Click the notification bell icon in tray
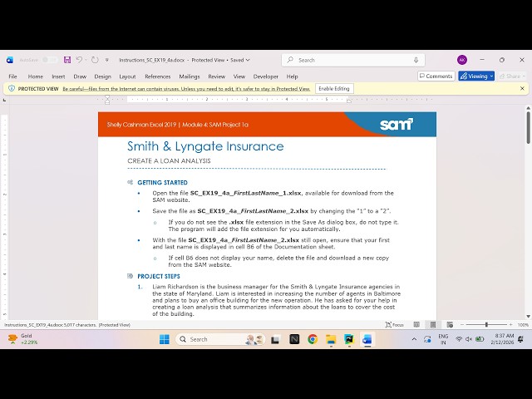Screen dimensions: 532x399 click(521, 339)
